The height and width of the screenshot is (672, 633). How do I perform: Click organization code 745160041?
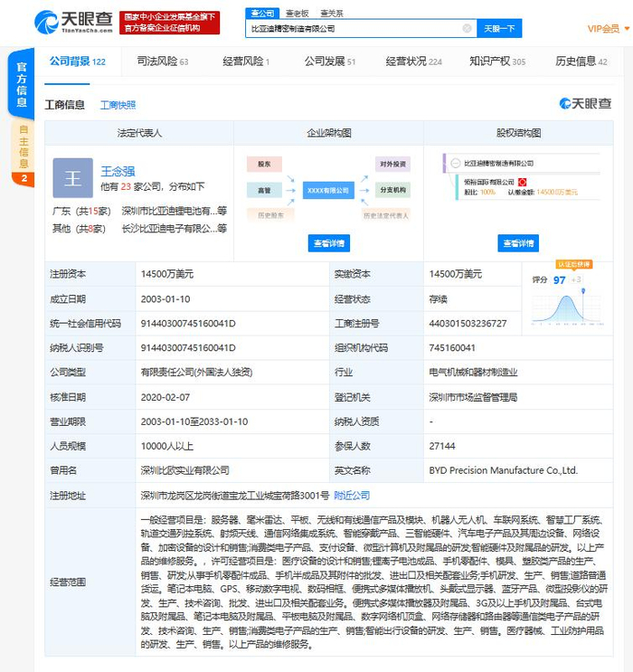point(452,348)
